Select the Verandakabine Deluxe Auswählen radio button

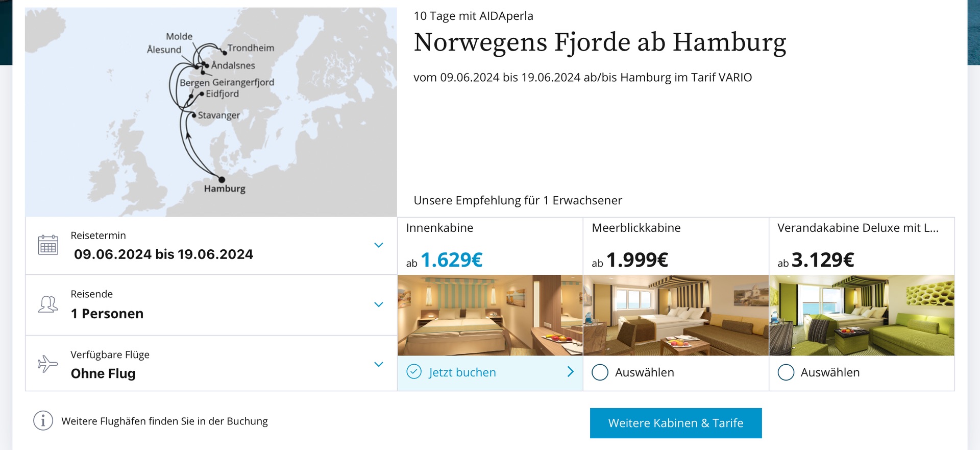[786, 372]
